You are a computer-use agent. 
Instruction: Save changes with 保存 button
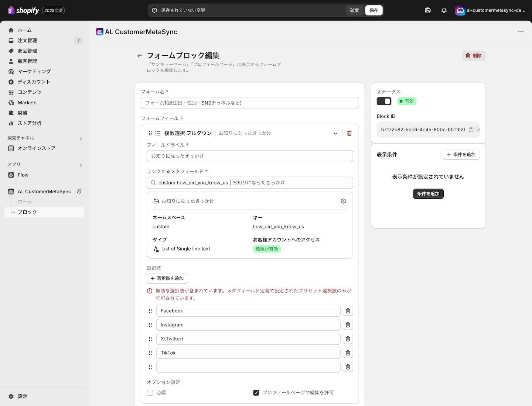pos(374,10)
